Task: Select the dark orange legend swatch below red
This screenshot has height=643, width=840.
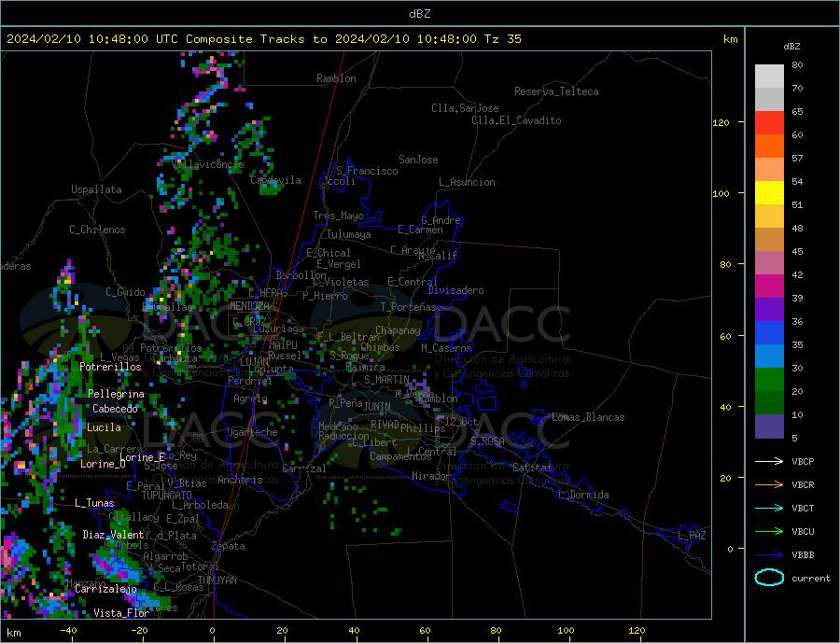Action: point(769,147)
